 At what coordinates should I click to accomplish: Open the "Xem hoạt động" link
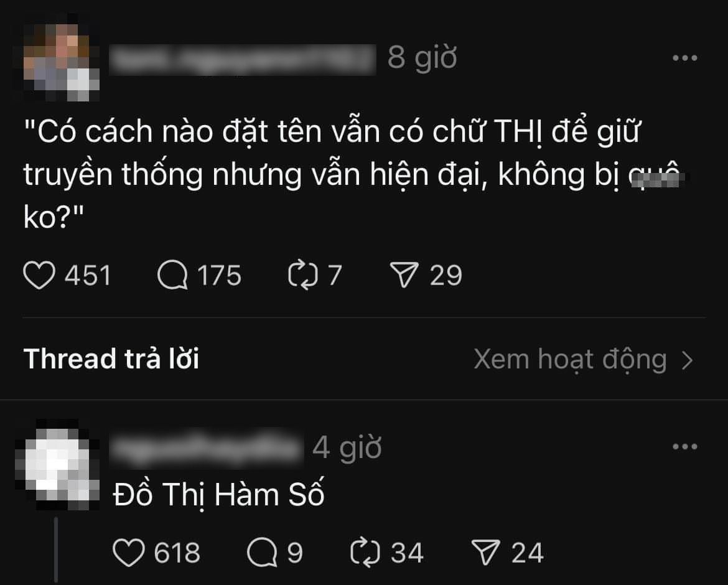570,359
